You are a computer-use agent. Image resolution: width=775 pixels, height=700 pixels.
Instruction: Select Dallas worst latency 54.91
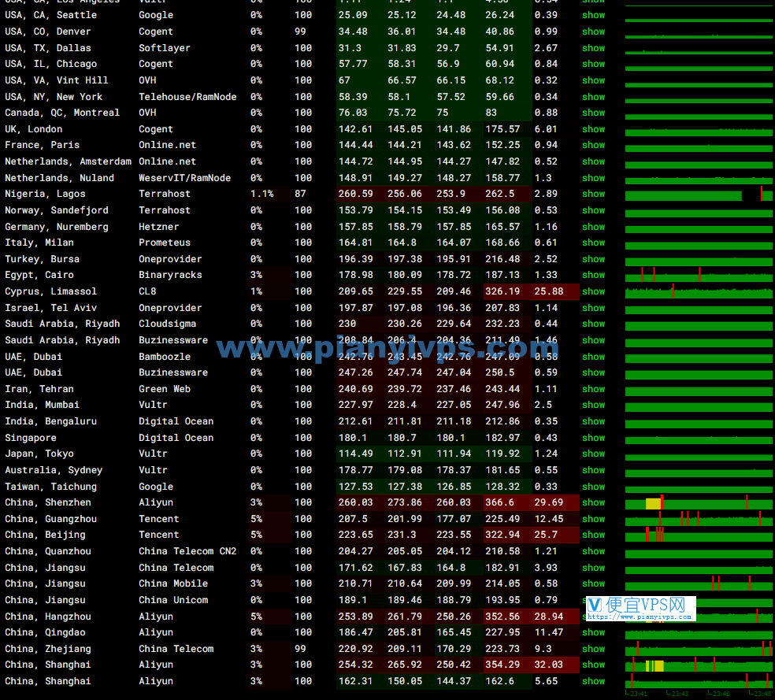tap(499, 48)
